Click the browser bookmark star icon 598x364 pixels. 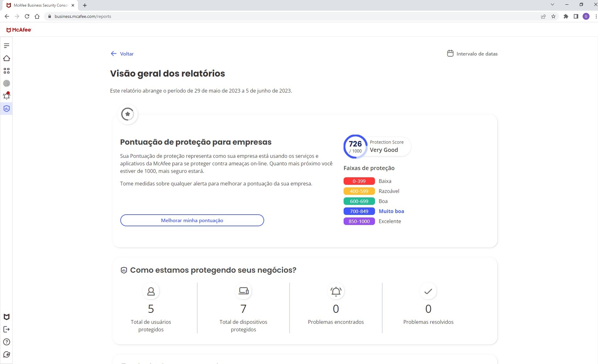tap(553, 16)
